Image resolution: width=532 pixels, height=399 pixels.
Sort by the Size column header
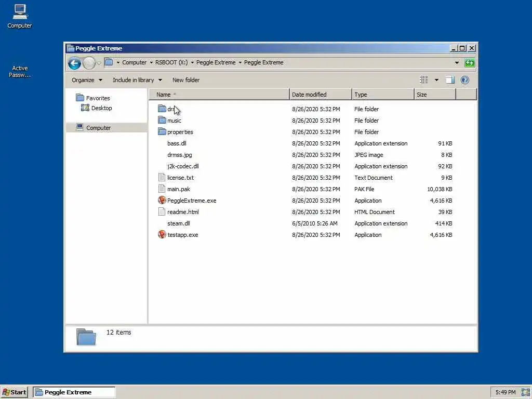pos(435,95)
